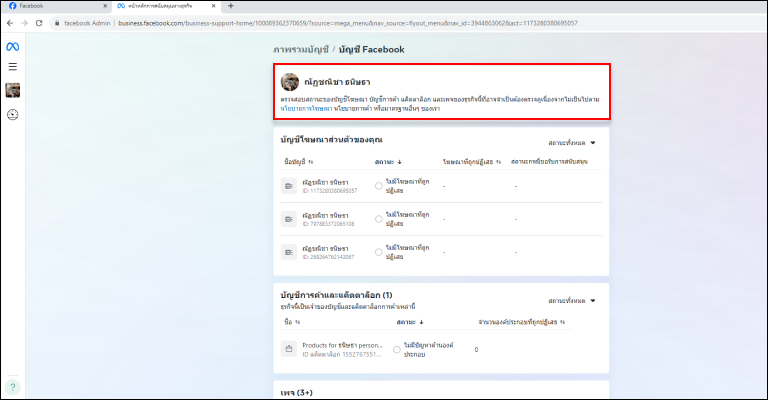The image size is (768, 400).
Task: Open ad account ID 269264762142087 row
Action: 441,252
